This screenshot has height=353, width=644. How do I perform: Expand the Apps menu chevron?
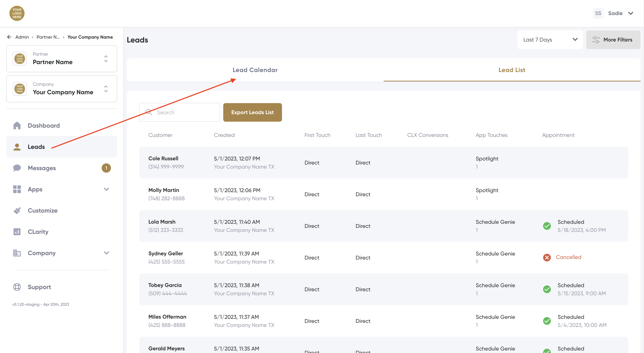[106, 189]
